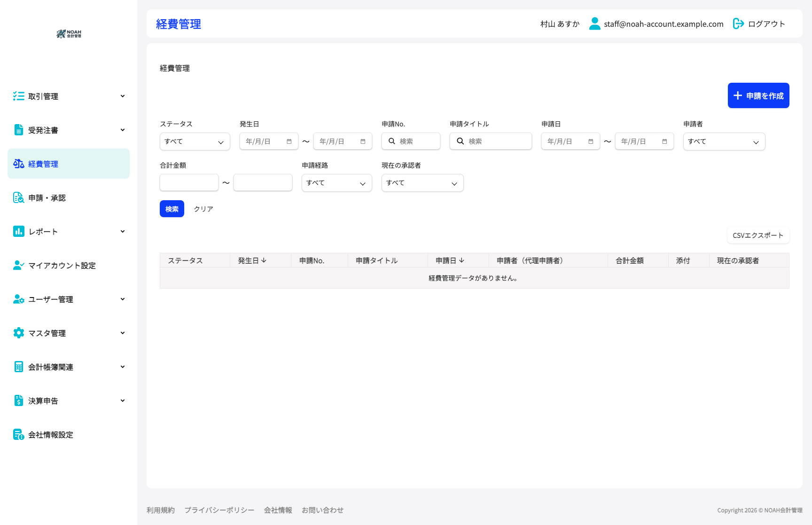Image resolution: width=812 pixels, height=525 pixels.
Task: Click the NOAH logo in the sidebar
Action: 69,34
